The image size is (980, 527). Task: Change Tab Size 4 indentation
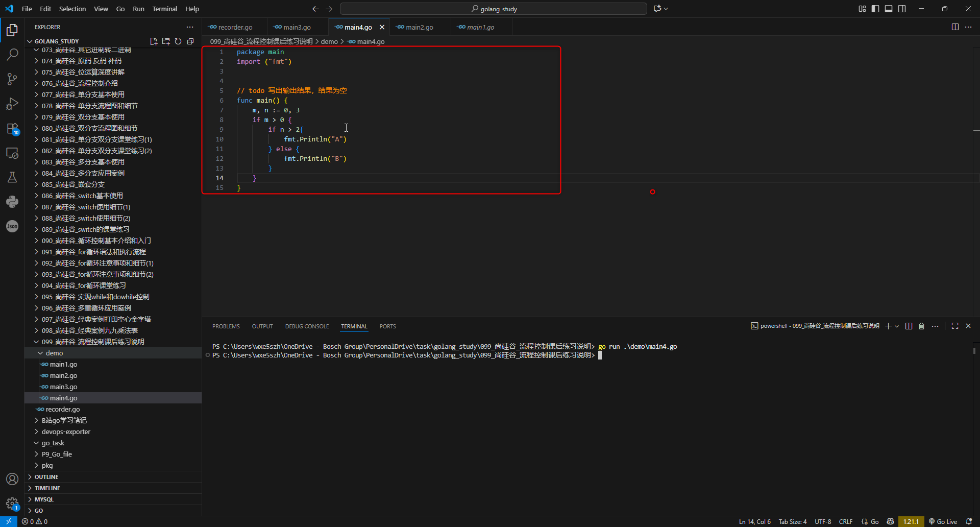point(792,521)
